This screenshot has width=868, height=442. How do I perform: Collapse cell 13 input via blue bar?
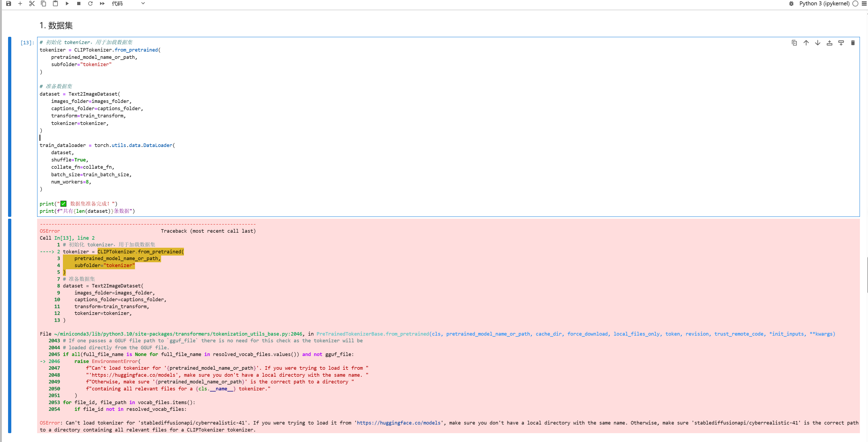point(9,126)
